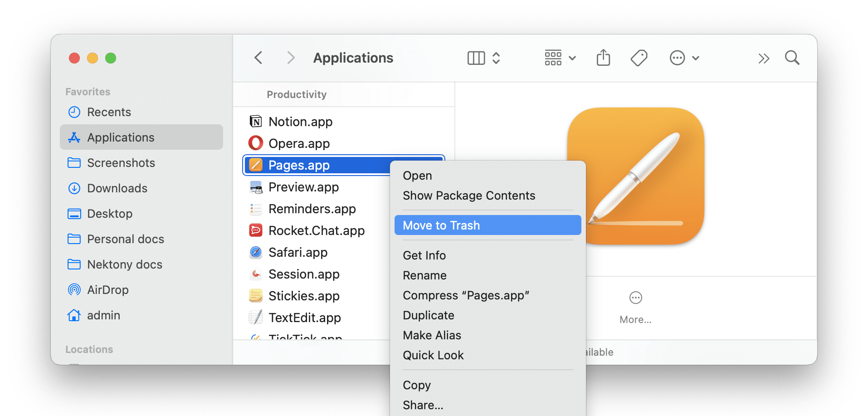The height and width of the screenshot is (416, 868).
Task: Show more toolbar items with double chevron
Action: tap(764, 58)
